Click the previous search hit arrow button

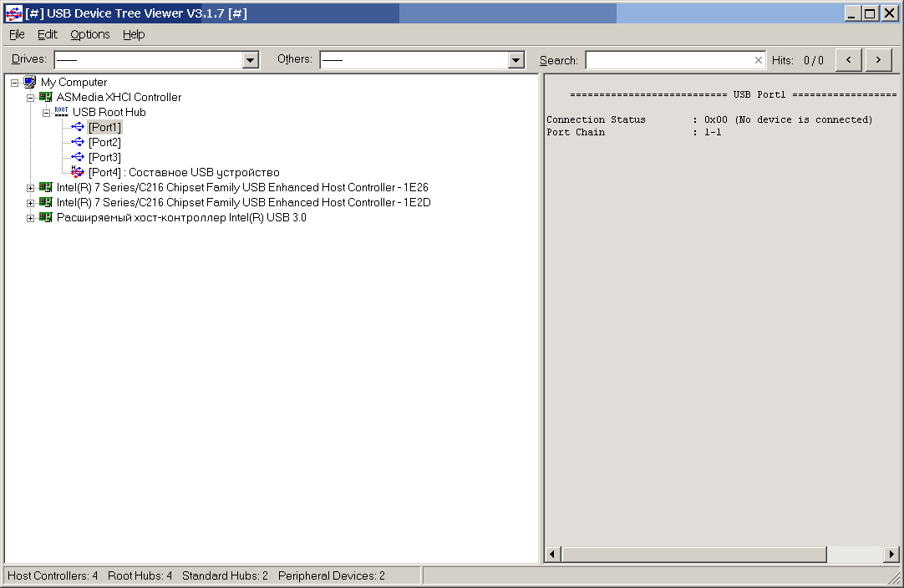pos(848,59)
